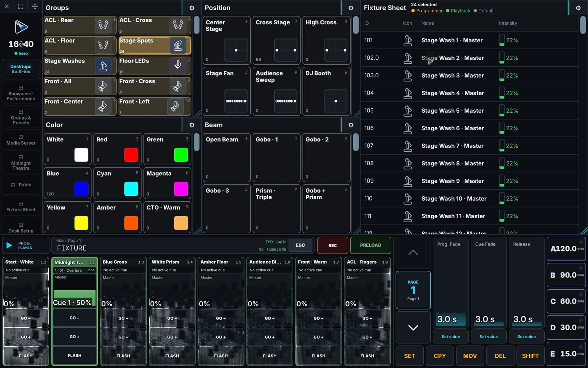Click the SET button
588x368 pixels.
tap(409, 356)
